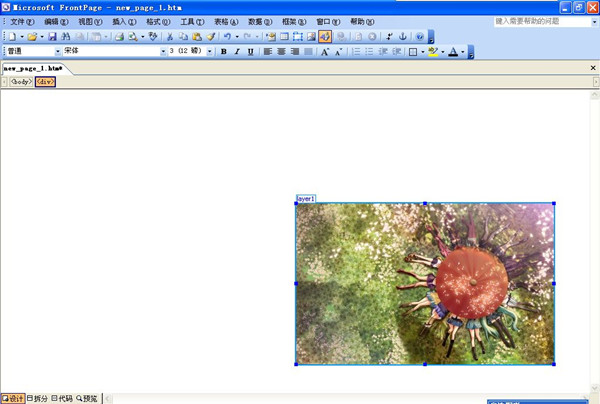Expand the New page dropdown arrow
600x404 pixels.
coord(22,37)
